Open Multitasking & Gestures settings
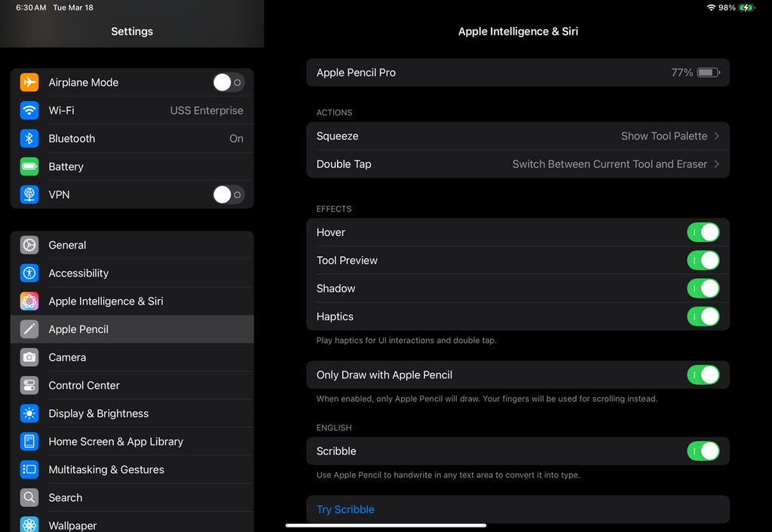This screenshot has width=772, height=532. click(132, 469)
